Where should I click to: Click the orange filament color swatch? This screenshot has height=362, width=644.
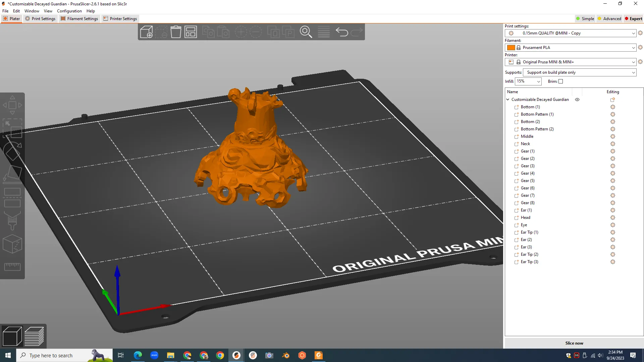(x=511, y=48)
